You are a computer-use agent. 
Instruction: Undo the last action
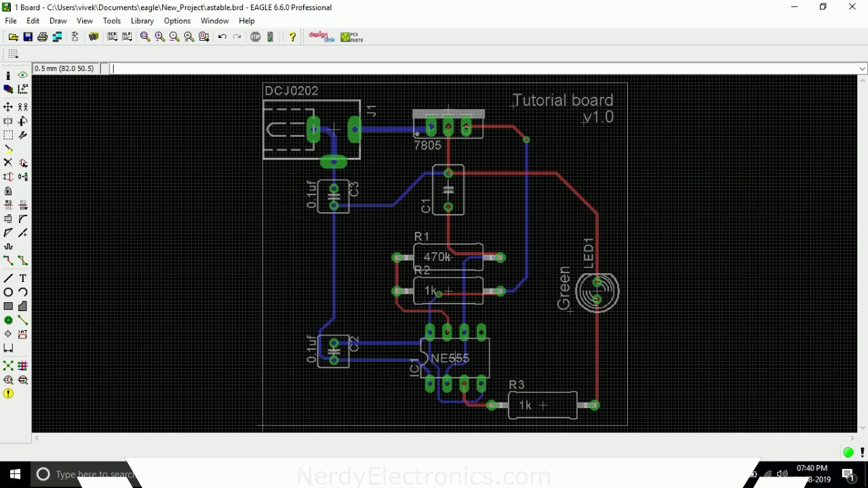(222, 37)
